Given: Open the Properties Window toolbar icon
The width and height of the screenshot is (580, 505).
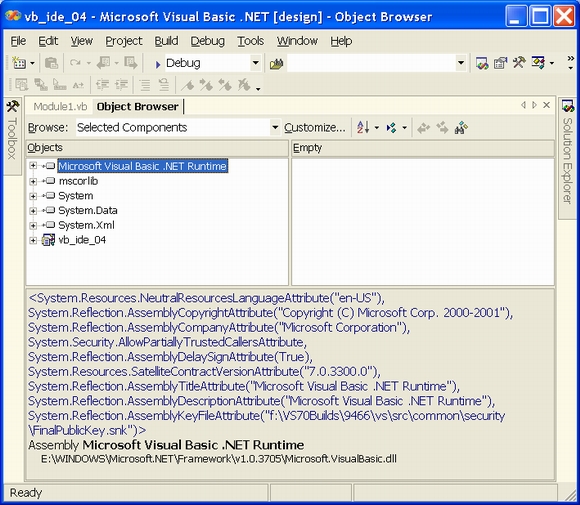Looking at the screenshot, I should click(500, 63).
